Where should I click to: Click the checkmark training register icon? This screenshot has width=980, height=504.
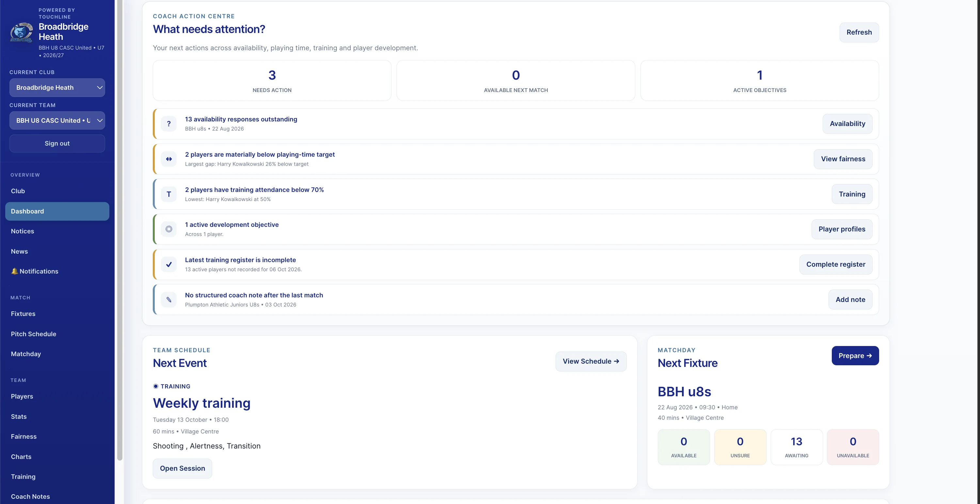point(169,264)
